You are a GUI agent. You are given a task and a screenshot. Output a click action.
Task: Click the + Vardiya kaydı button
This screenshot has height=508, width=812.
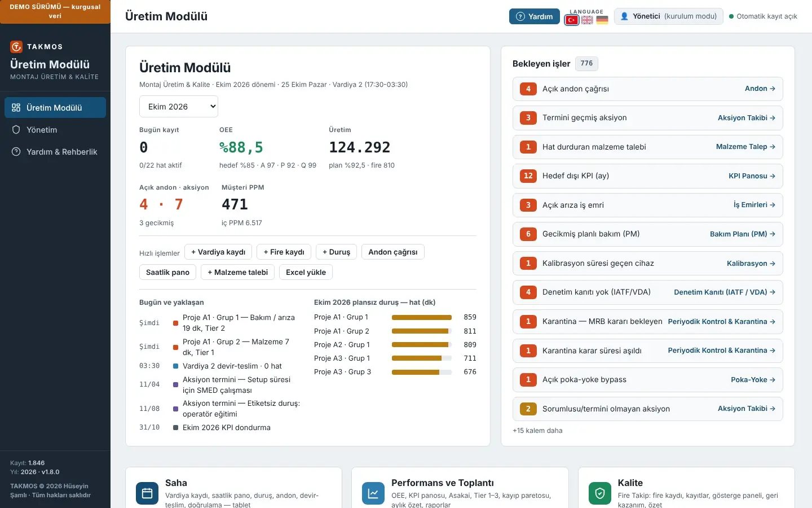point(218,252)
